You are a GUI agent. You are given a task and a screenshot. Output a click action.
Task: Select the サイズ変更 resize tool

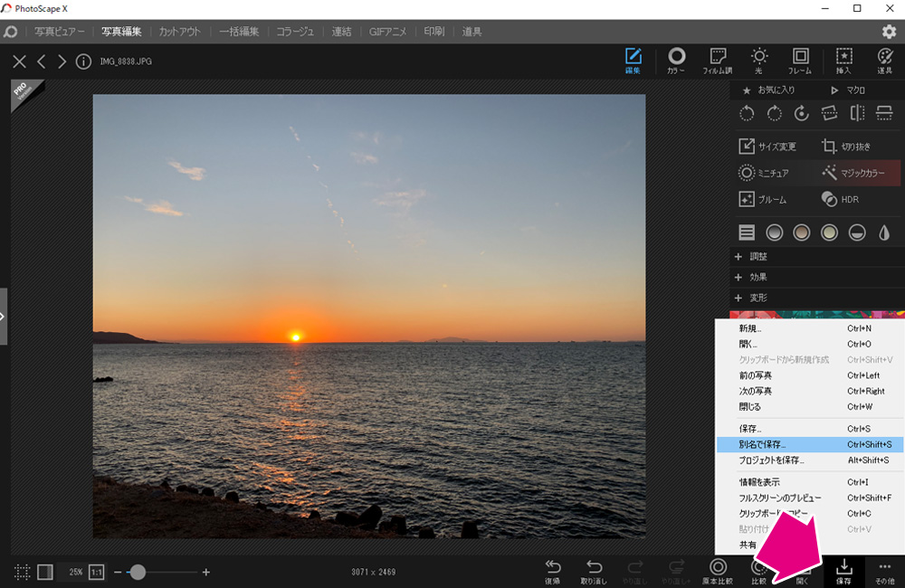tap(767, 147)
